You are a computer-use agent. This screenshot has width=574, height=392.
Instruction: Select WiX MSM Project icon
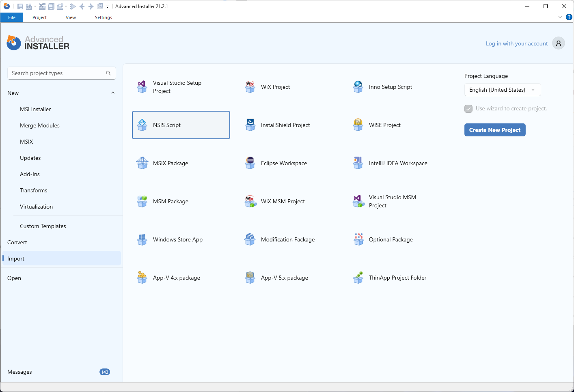(x=250, y=201)
